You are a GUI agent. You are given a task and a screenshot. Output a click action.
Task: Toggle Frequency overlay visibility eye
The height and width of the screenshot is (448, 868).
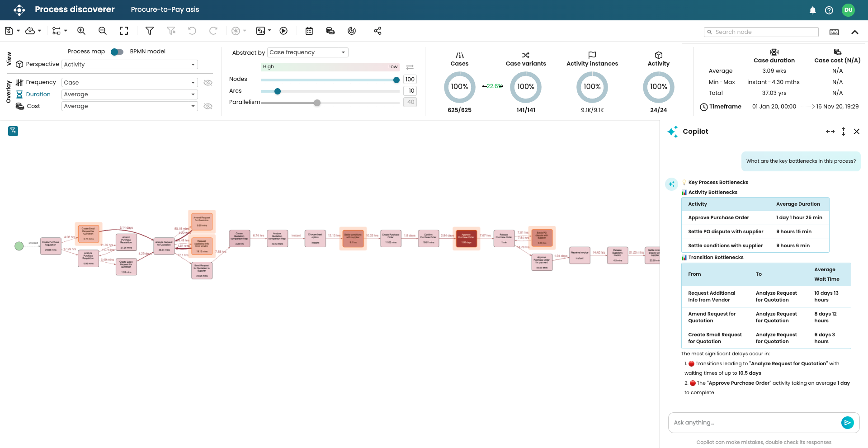tap(208, 83)
